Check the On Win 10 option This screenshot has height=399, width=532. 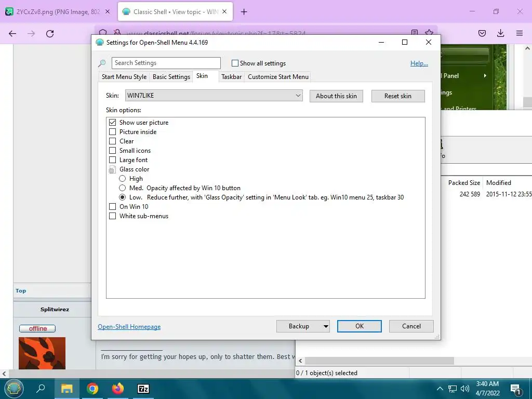[112, 207]
